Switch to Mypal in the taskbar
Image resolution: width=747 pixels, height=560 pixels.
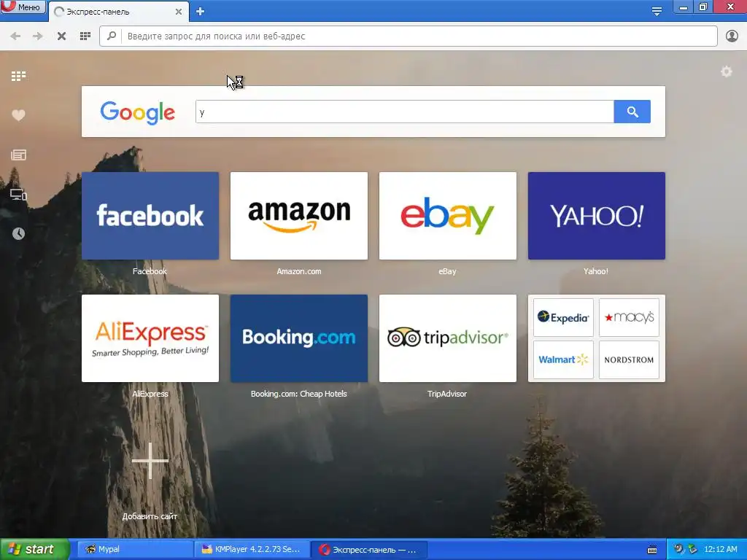tap(134, 549)
